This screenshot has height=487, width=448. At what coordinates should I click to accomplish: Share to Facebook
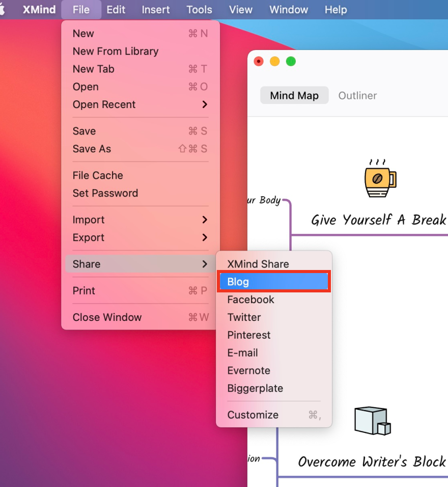[x=274, y=300]
